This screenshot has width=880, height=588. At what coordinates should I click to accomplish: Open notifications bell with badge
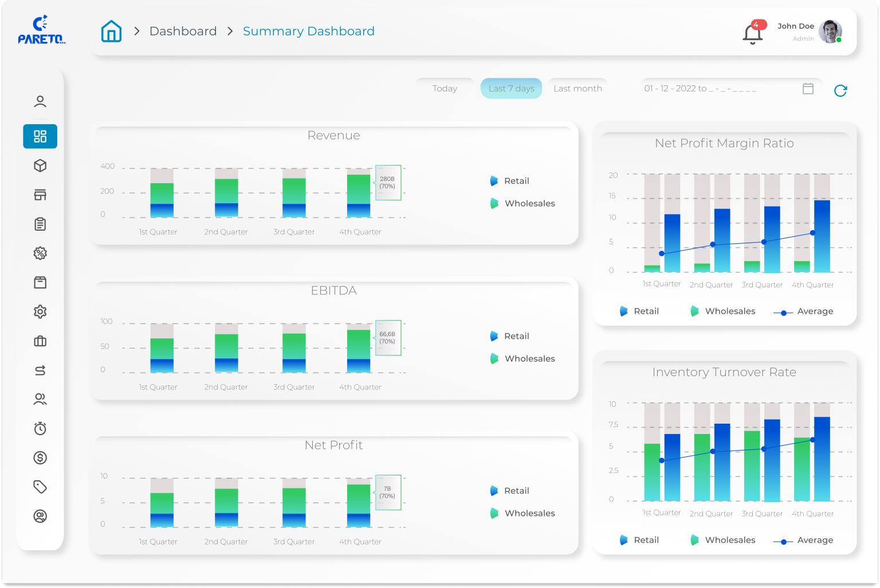(x=753, y=32)
